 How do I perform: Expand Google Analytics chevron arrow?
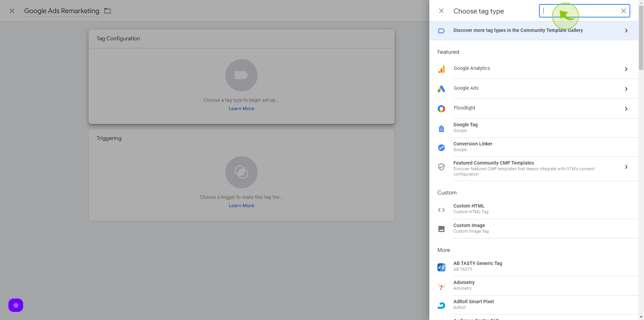pos(626,69)
